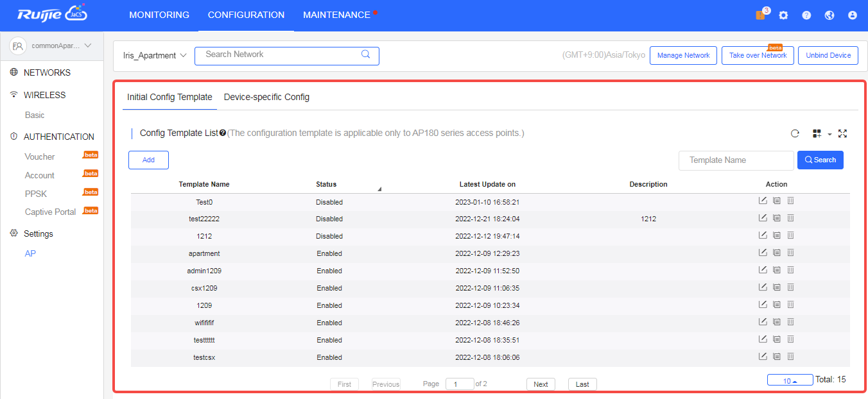Screen dimensions: 868x399
Task: Click the Template Name search field
Action: (x=736, y=160)
